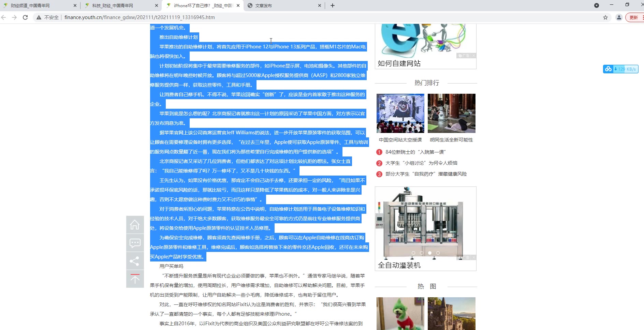The image size is (644, 330).
Task: Switch to the 财经频道_中国青年网 tab
Action: click(40, 6)
